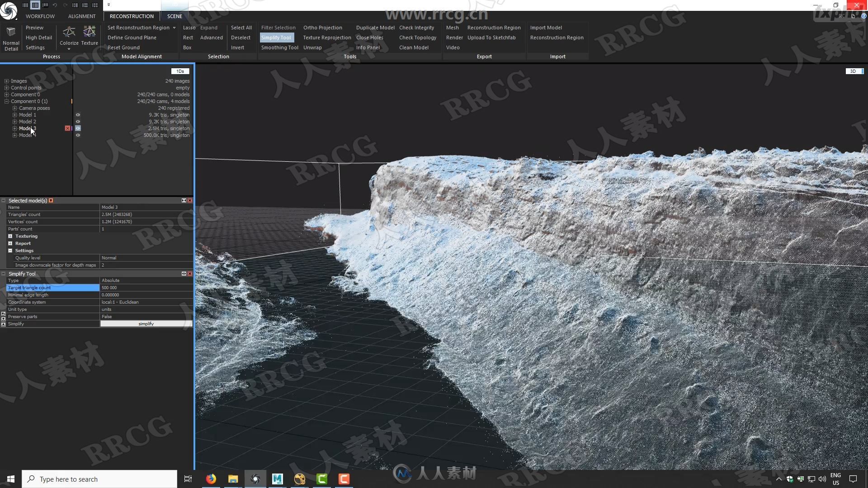Toggle visibility eye of Model 3
The width and height of the screenshot is (868, 488).
(x=78, y=128)
